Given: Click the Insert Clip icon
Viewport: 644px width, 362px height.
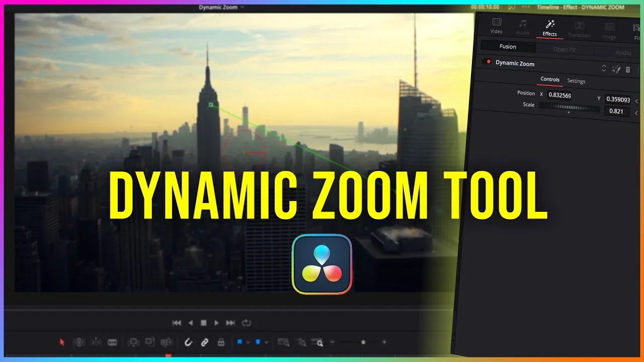Looking at the screenshot, I should 132,342.
